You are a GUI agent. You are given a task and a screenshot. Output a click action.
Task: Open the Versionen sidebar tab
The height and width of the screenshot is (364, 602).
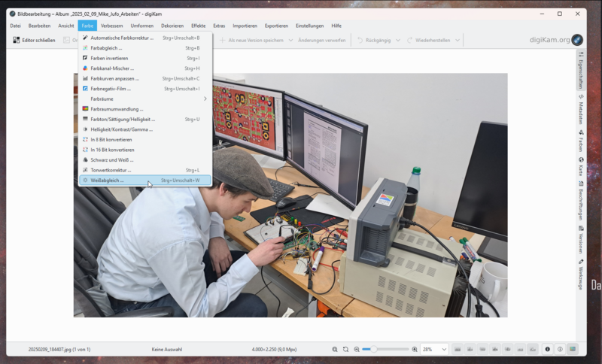581,240
